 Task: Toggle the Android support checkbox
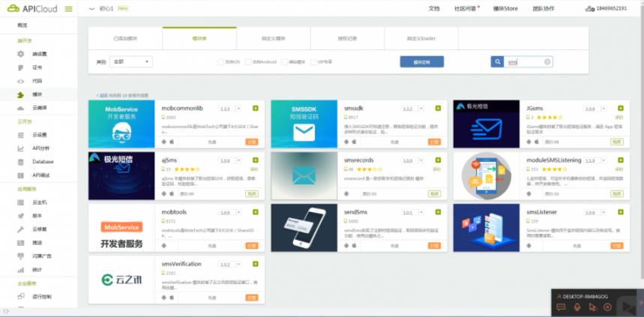[249, 62]
